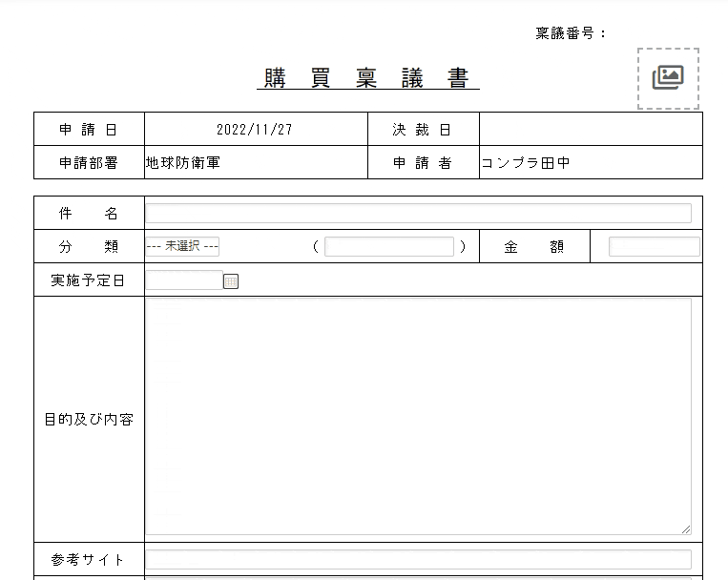The height and width of the screenshot is (580, 728).
Task: Click the 決裁日 label cell
Action: click(x=424, y=129)
